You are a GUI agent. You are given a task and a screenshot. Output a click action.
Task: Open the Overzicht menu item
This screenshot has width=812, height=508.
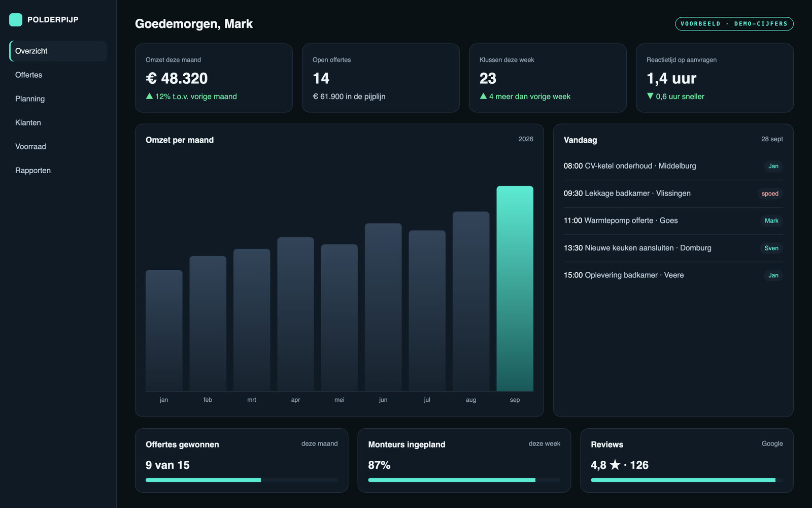click(58, 51)
